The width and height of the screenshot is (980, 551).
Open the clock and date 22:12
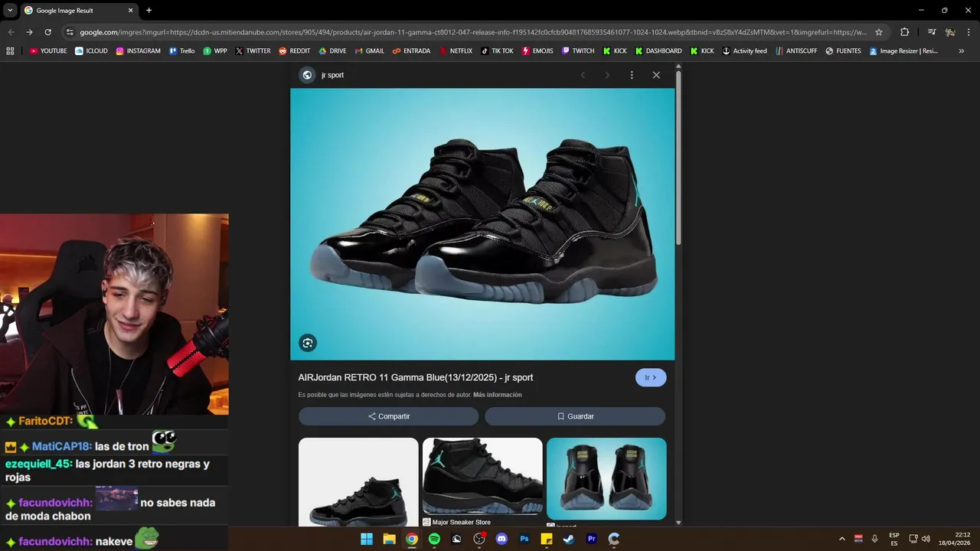955,539
